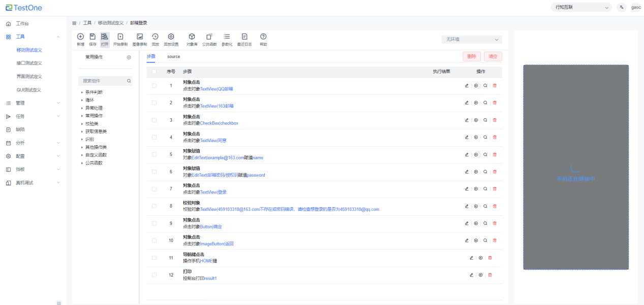644x305 pixels.
Task: Click the 保存 (save) toolbar icon
Action: tap(93, 37)
